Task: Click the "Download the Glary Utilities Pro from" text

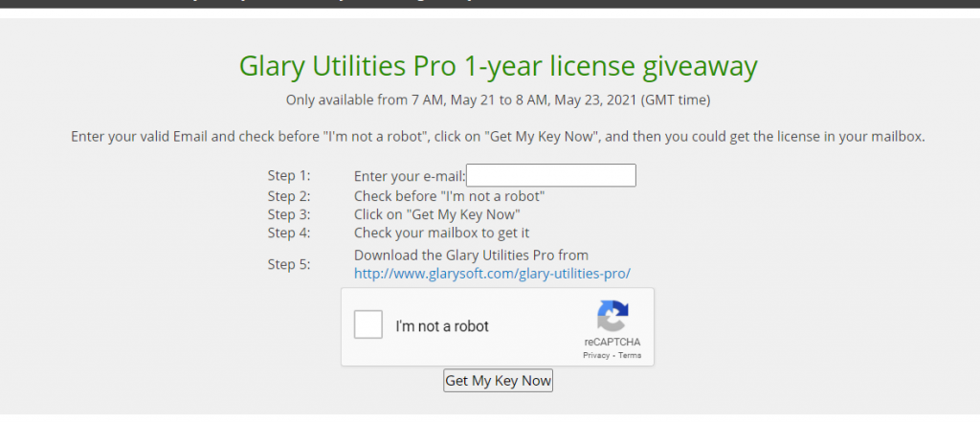Action: (x=471, y=255)
